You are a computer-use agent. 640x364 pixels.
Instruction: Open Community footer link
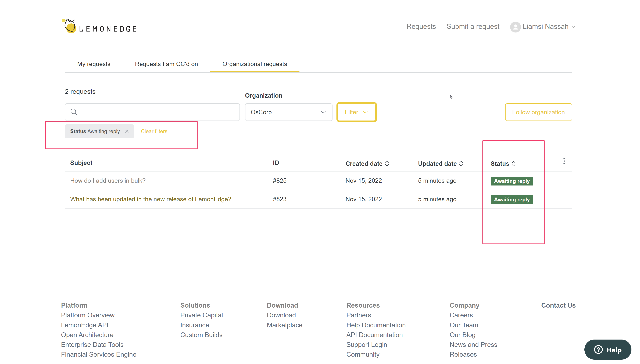tap(363, 354)
